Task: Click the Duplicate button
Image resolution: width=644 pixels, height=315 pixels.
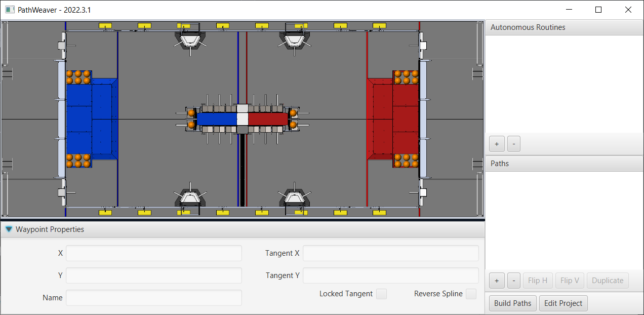Action: 608,280
